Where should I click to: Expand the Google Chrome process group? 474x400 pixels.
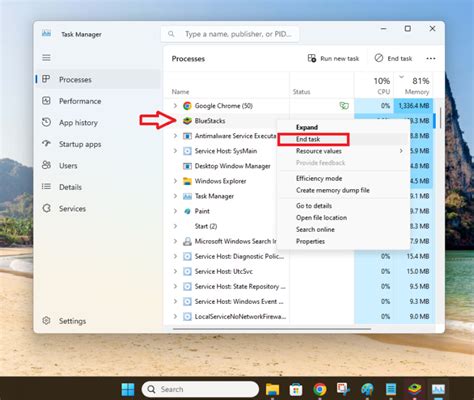[x=175, y=106]
